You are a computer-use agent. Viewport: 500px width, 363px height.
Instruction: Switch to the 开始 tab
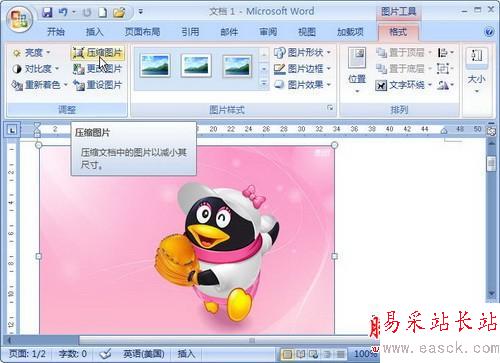point(56,32)
